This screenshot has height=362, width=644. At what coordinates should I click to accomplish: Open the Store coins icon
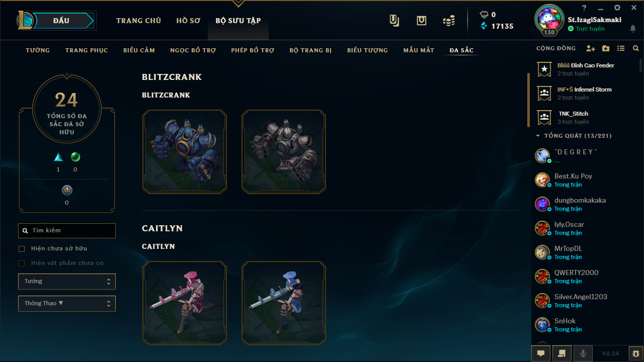pyautogui.click(x=449, y=21)
